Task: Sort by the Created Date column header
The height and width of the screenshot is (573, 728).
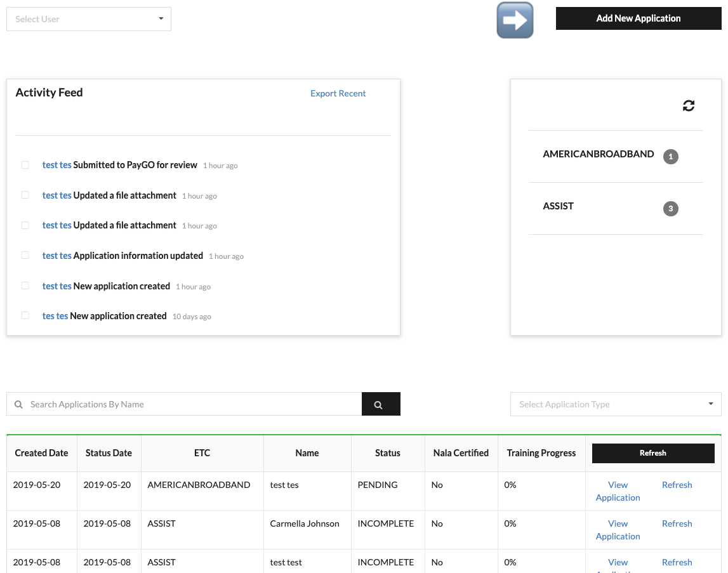Action: coord(41,453)
